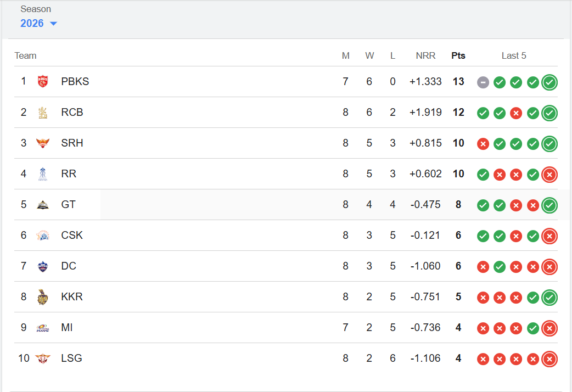This screenshot has height=392, width=572.
Task: Click the KKR team logo
Action: coord(42,297)
